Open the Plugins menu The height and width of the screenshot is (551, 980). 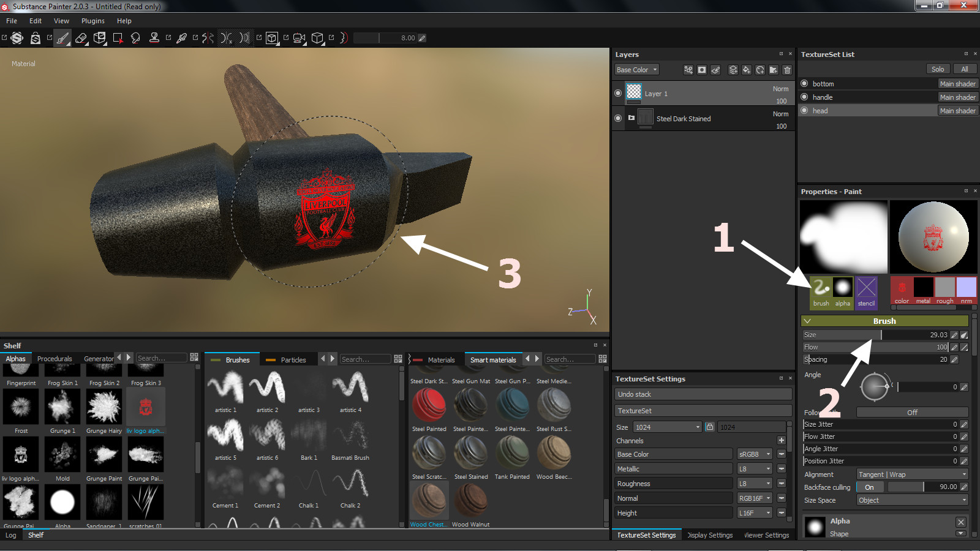coord(92,21)
